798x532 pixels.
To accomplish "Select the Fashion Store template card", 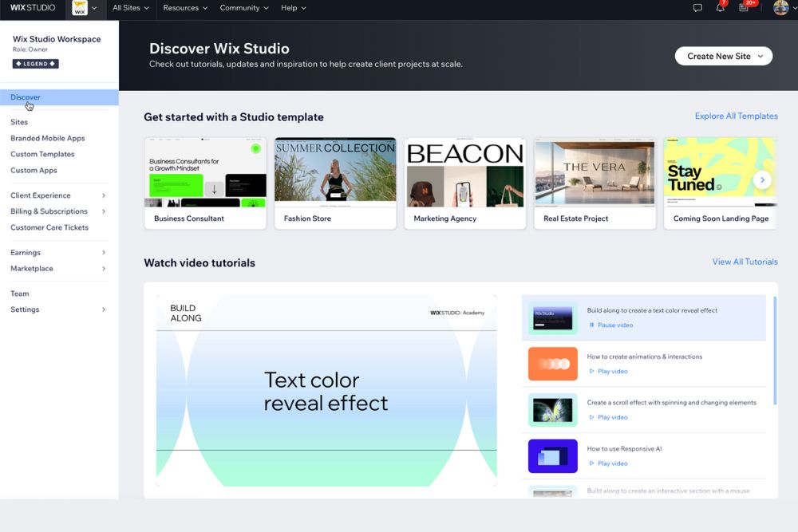I will click(x=335, y=183).
